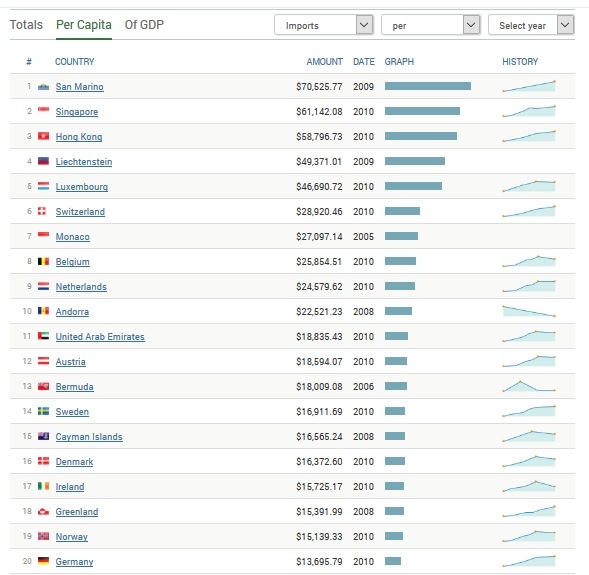
Task: Click the Belgium flag icon
Action: click(44, 261)
